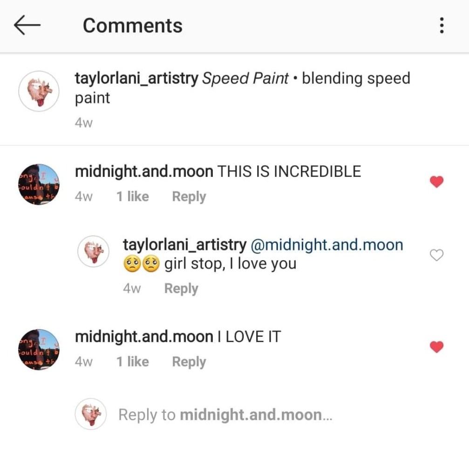Open the three-dot options menu
This screenshot has width=469, height=476.
tap(442, 26)
